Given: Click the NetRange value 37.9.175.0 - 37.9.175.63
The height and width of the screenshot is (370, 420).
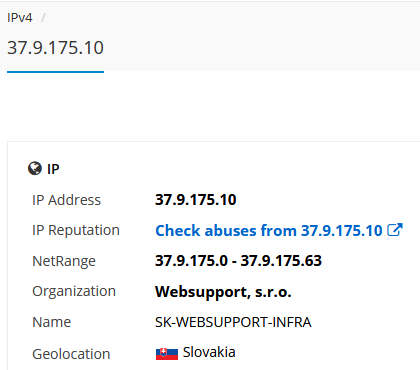Looking at the screenshot, I should coord(238,261).
